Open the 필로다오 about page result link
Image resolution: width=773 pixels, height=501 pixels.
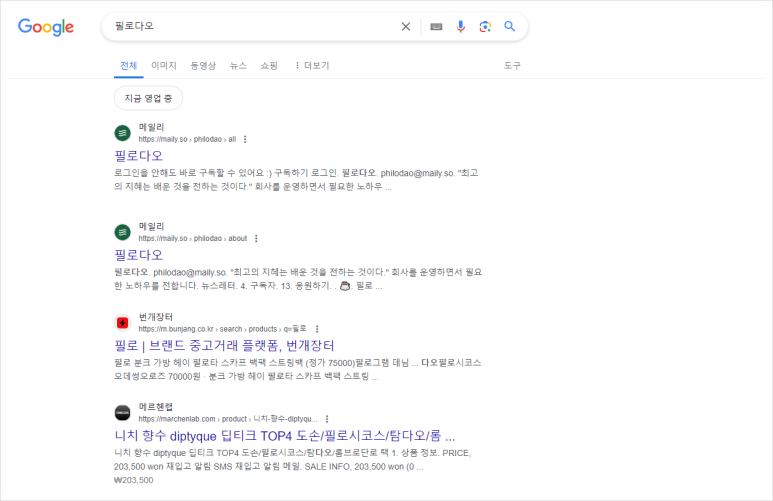[x=139, y=255]
